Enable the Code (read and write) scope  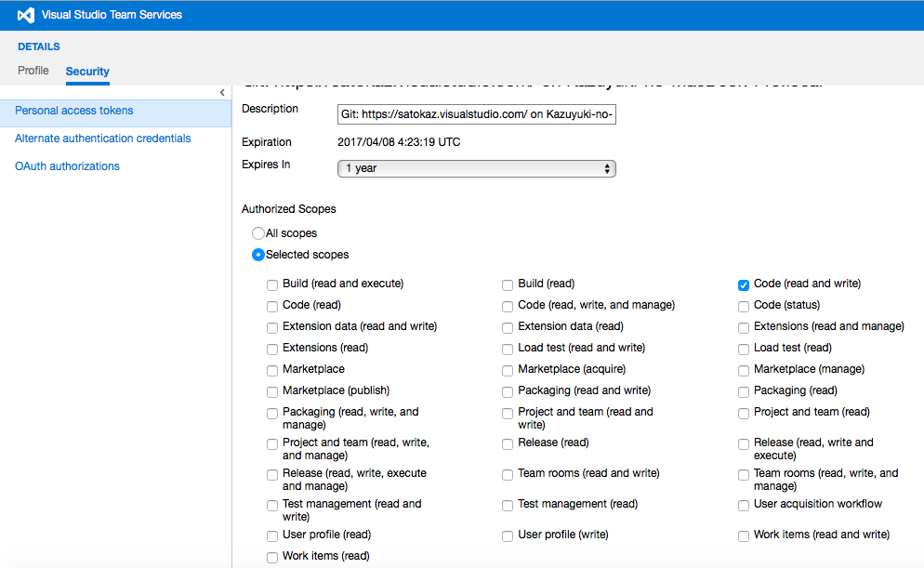click(743, 284)
